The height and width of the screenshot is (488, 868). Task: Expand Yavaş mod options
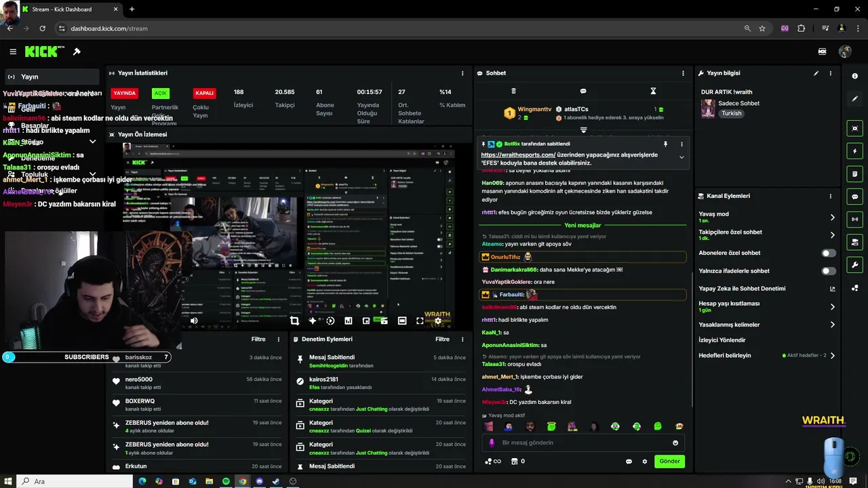click(x=833, y=218)
